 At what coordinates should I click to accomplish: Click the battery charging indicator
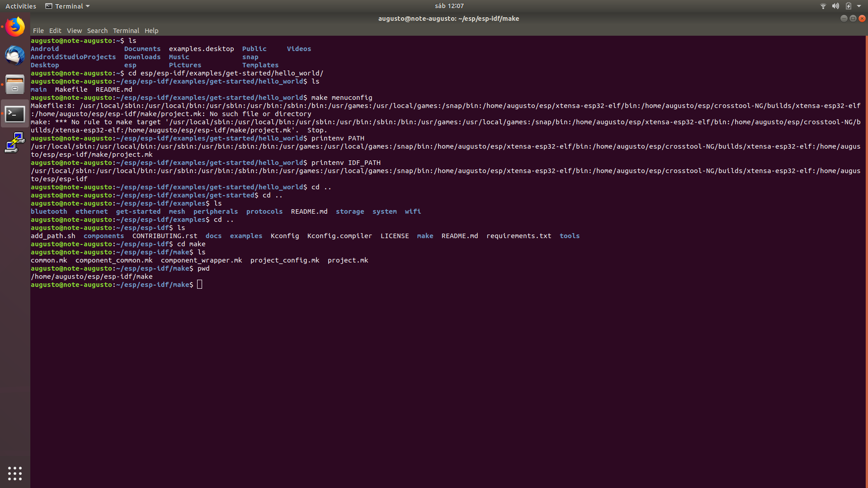[x=849, y=6]
